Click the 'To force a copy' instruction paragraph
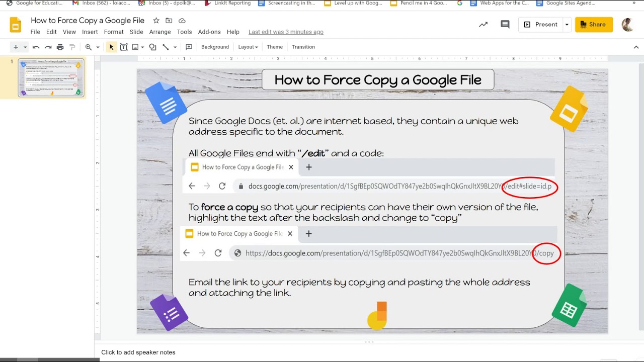 click(363, 213)
